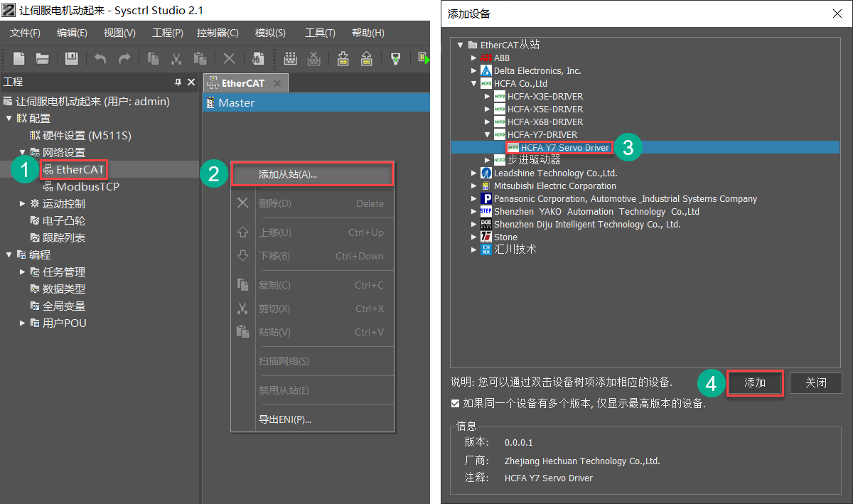853x504 pixels.
Task: Collapse EtherCAT从站 root in device dialog
Action: coord(461,45)
